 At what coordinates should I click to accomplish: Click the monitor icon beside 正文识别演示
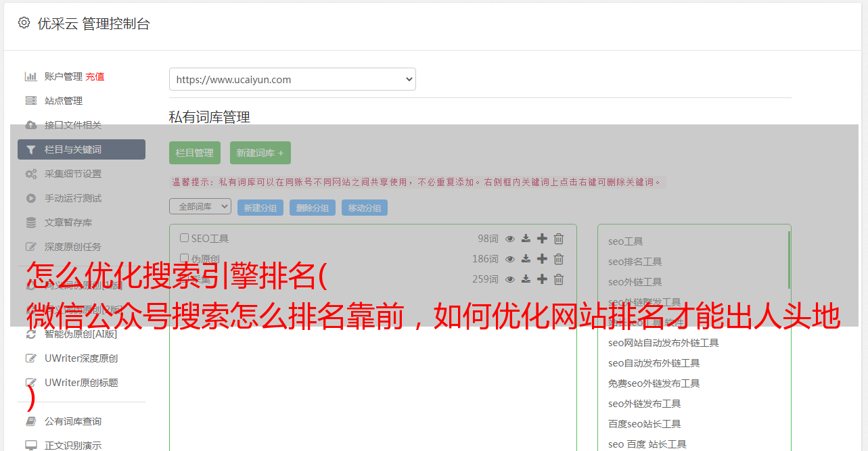30,446
